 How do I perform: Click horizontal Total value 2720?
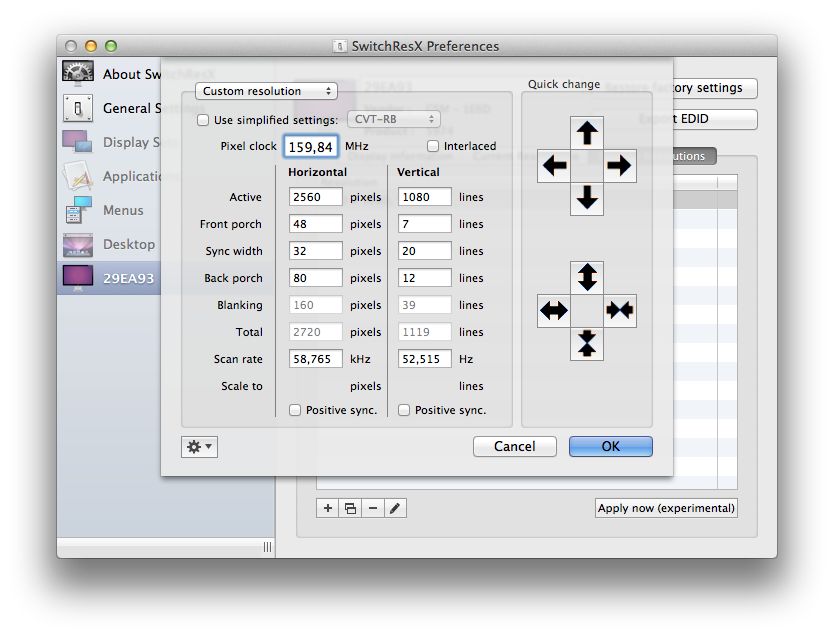[316, 332]
